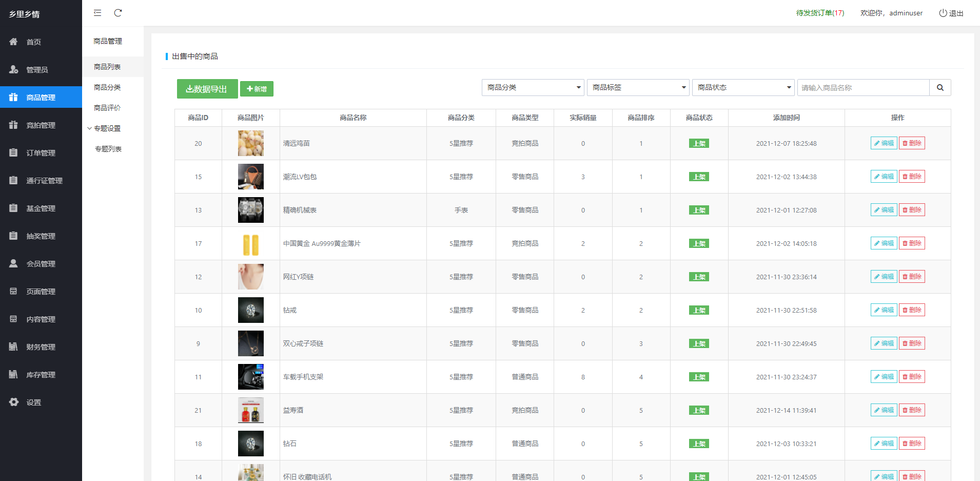Click the 会员管理 person icon

click(14, 263)
